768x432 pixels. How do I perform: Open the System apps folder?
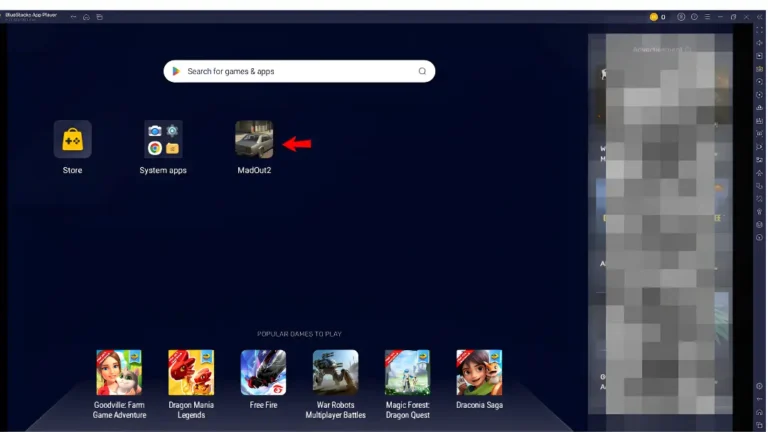click(x=163, y=139)
